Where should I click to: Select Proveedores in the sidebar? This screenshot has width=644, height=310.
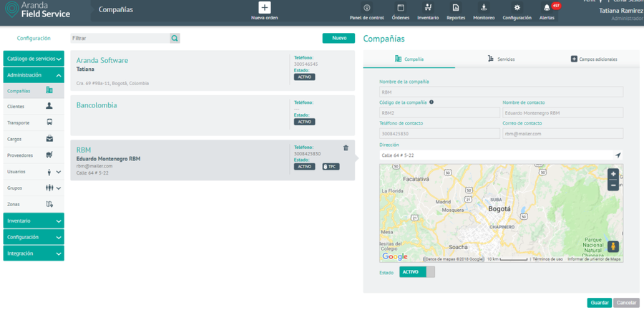point(34,155)
